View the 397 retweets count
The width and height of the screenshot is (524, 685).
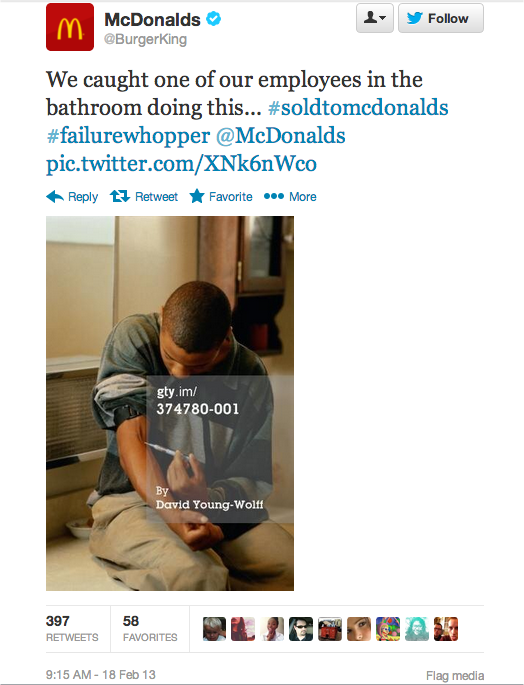pos(72,629)
